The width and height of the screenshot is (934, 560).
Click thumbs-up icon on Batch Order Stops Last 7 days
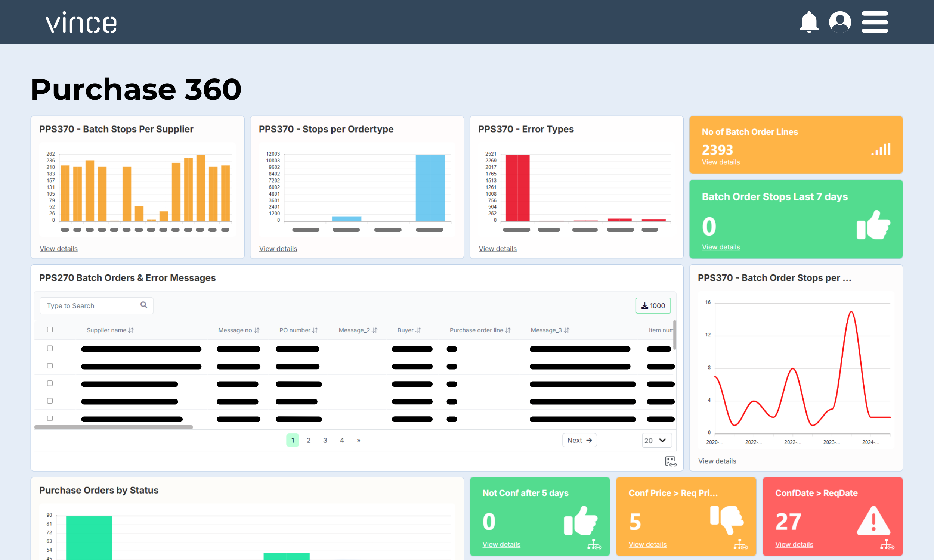coord(873,225)
